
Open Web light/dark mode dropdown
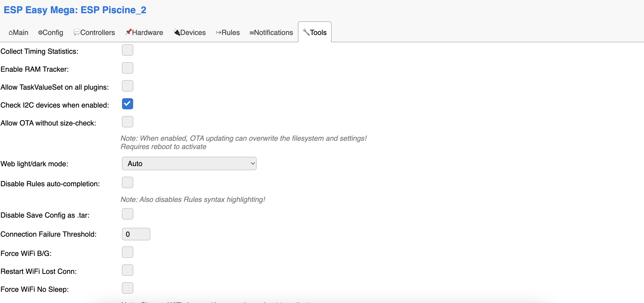189,164
